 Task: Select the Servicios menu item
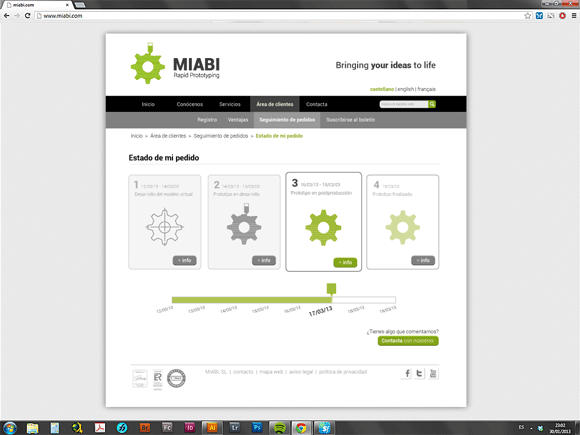click(x=230, y=104)
